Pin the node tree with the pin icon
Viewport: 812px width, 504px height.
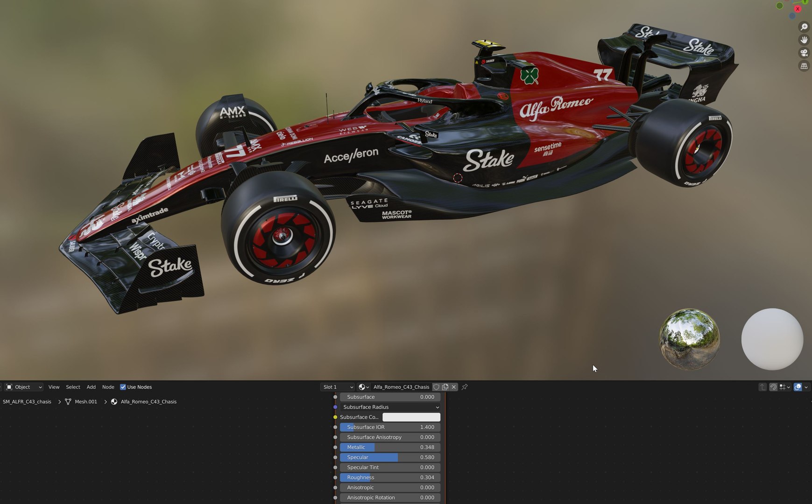[465, 387]
